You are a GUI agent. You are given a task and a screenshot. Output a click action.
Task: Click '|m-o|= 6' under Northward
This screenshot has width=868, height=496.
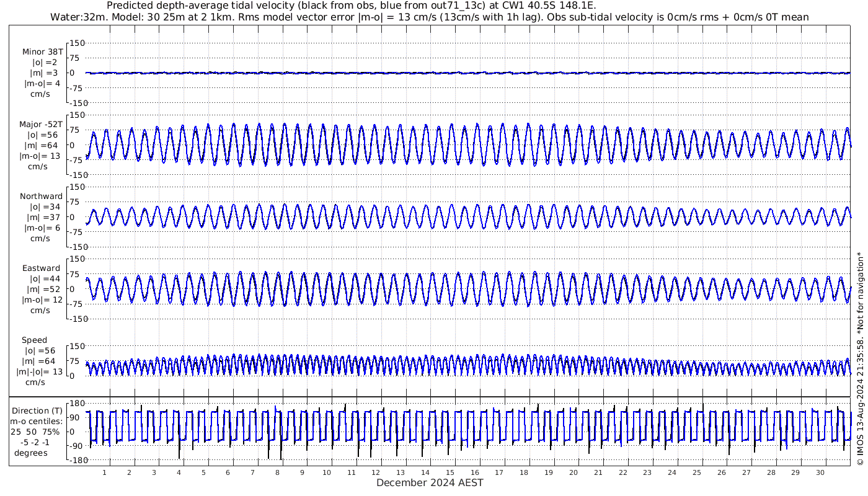(42, 228)
